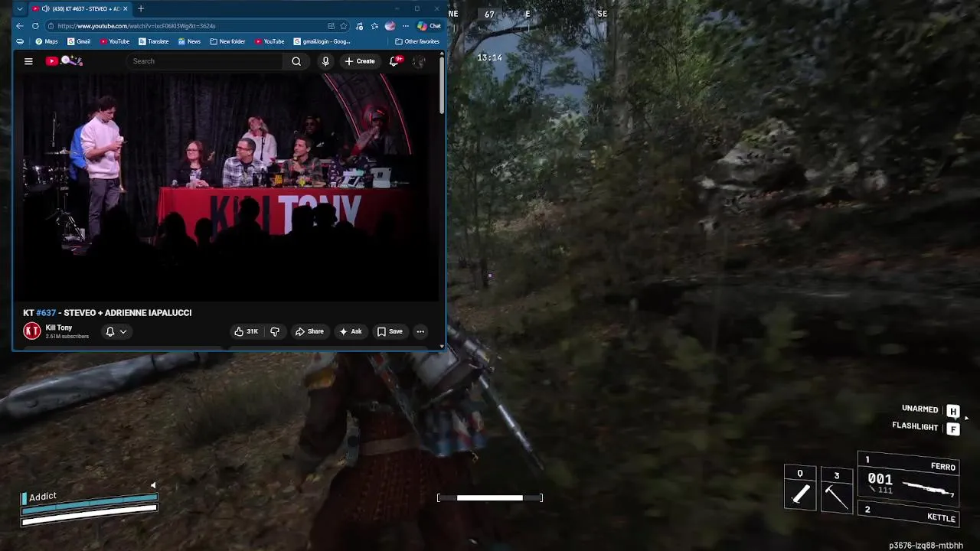This screenshot has height=551, width=980.
Task: Switch to the KT #637 browser tab
Action: (80, 8)
